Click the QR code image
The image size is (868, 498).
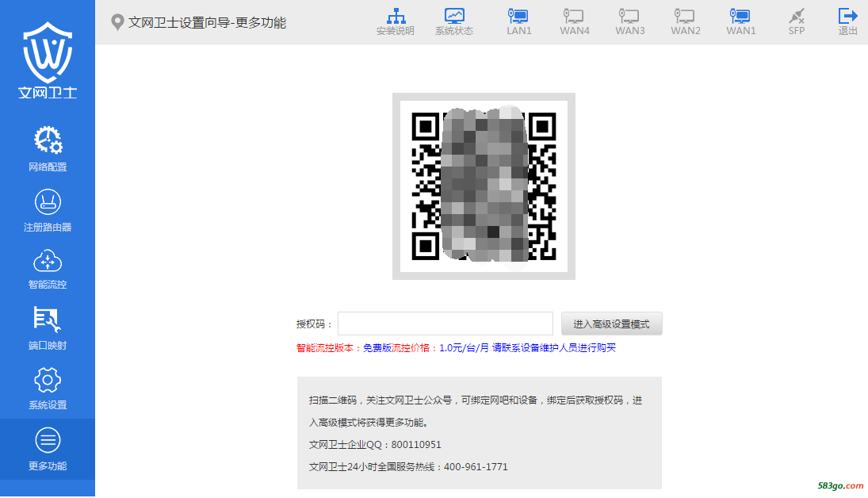pyautogui.click(x=484, y=186)
